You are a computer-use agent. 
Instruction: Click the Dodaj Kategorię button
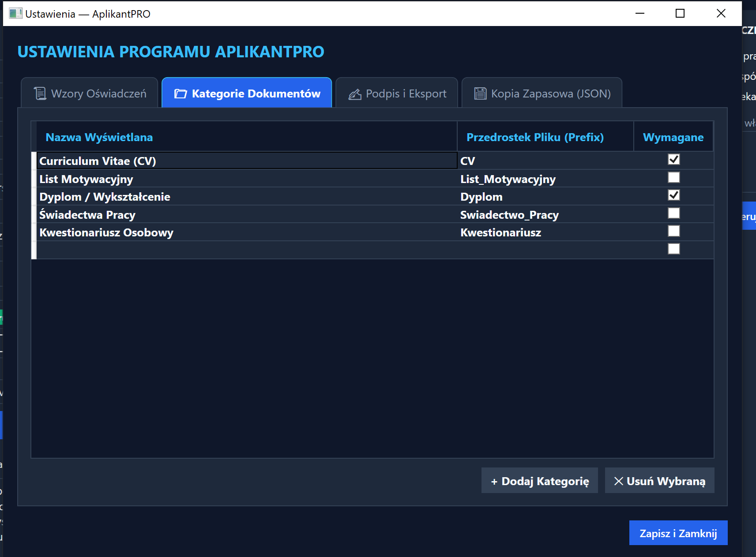click(x=540, y=481)
